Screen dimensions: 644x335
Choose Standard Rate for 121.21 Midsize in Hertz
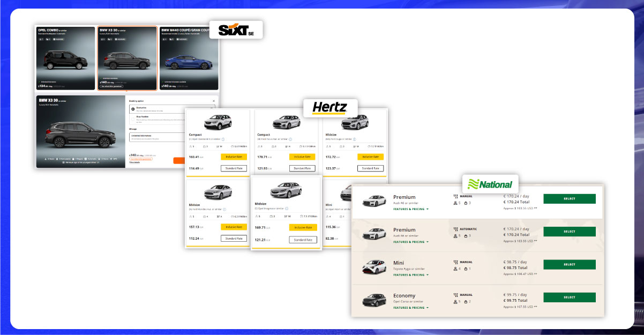pyautogui.click(x=303, y=240)
